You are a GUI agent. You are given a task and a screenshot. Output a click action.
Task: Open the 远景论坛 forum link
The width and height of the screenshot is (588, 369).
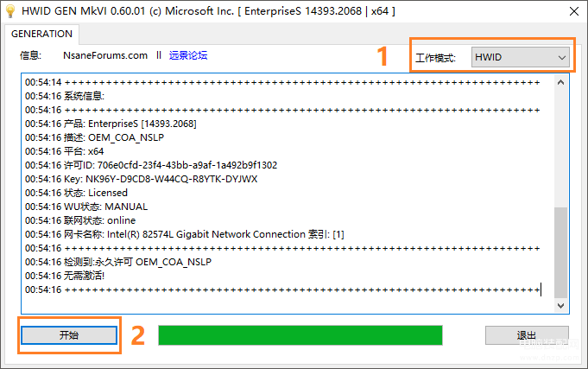click(188, 55)
